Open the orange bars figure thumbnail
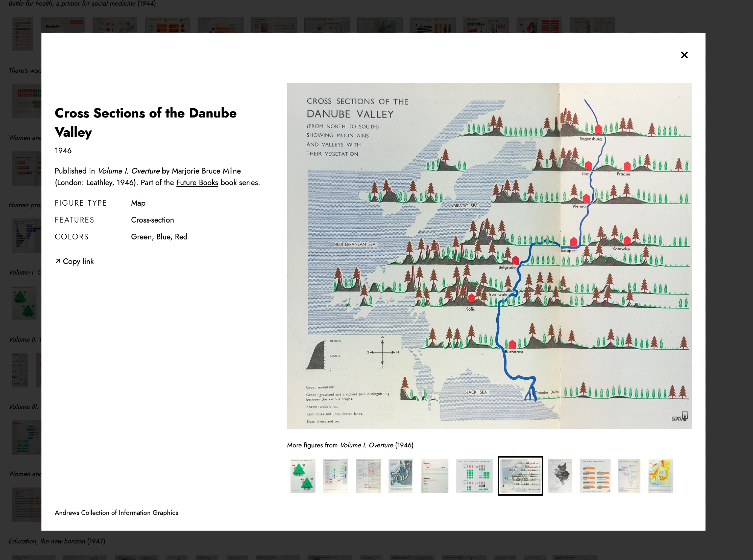 595,476
